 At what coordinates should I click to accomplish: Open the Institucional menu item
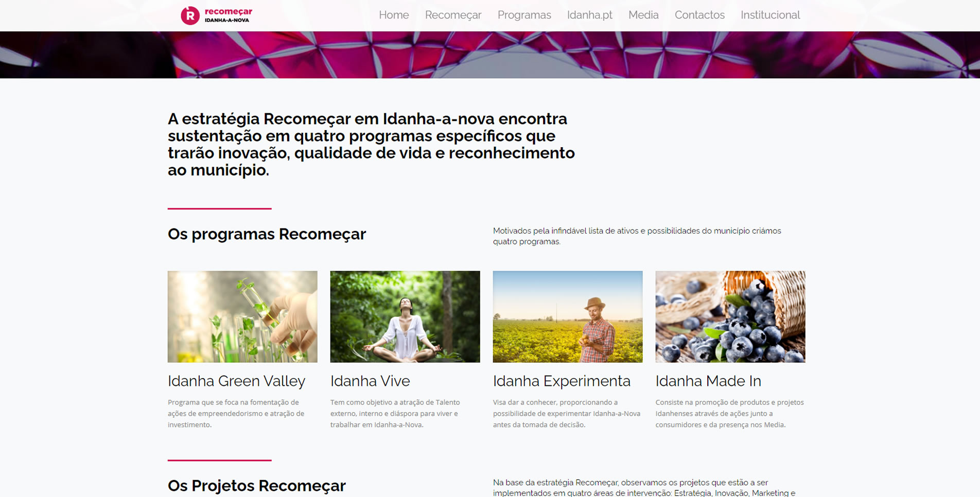[770, 15]
